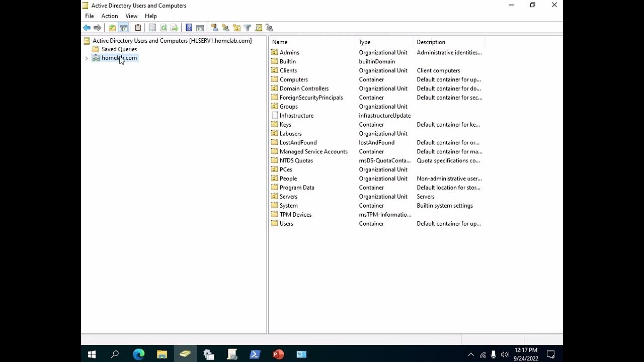Show hidden system tray icons chevron
The image size is (644, 362).
pyautogui.click(x=471, y=354)
